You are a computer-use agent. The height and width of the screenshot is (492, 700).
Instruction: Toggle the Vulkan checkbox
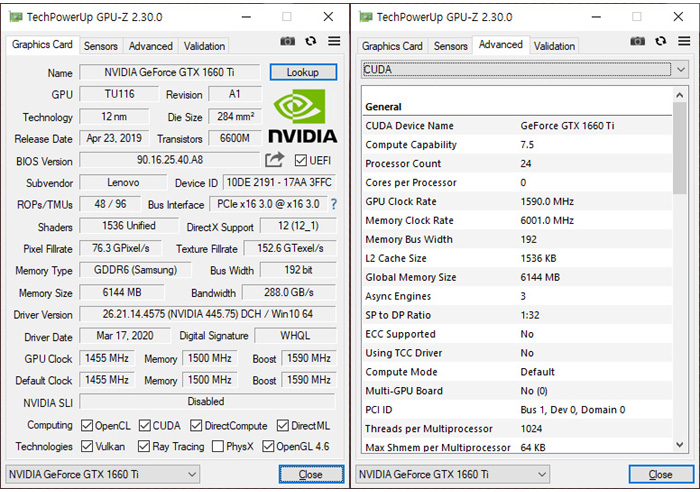[x=87, y=446]
